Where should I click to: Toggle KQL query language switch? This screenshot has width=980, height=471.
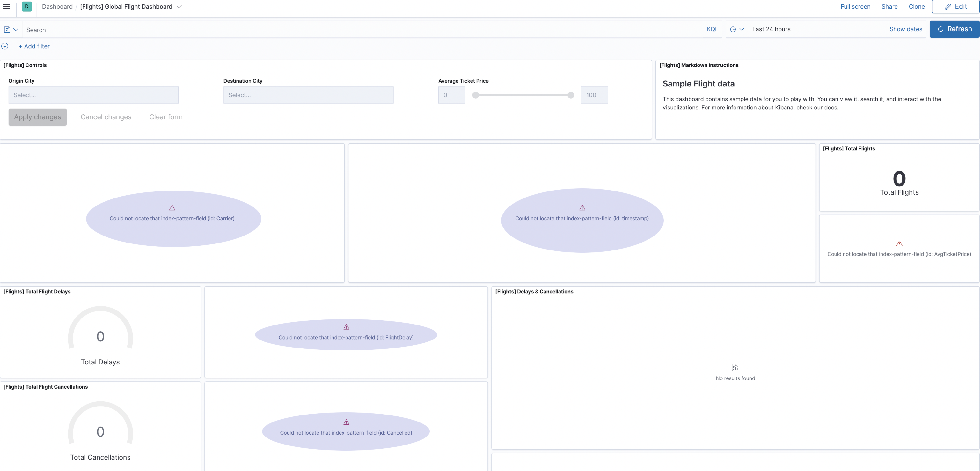pos(712,29)
